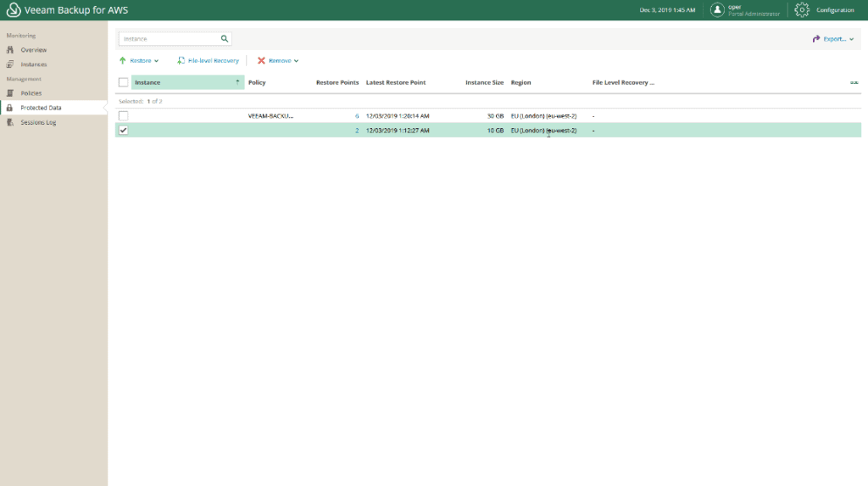Click the Configuration gear icon
This screenshot has width=868, height=486.
tap(802, 10)
